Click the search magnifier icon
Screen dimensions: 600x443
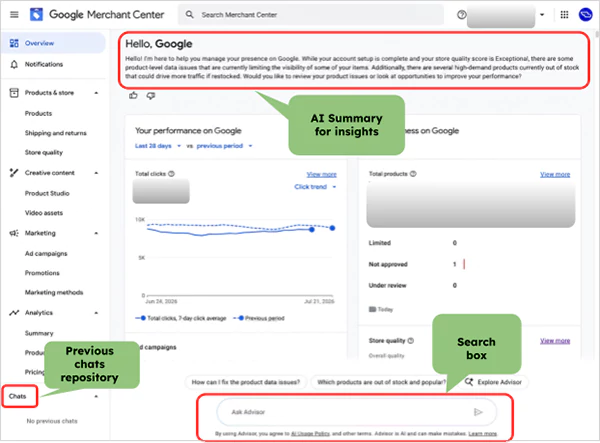(x=189, y=15)
